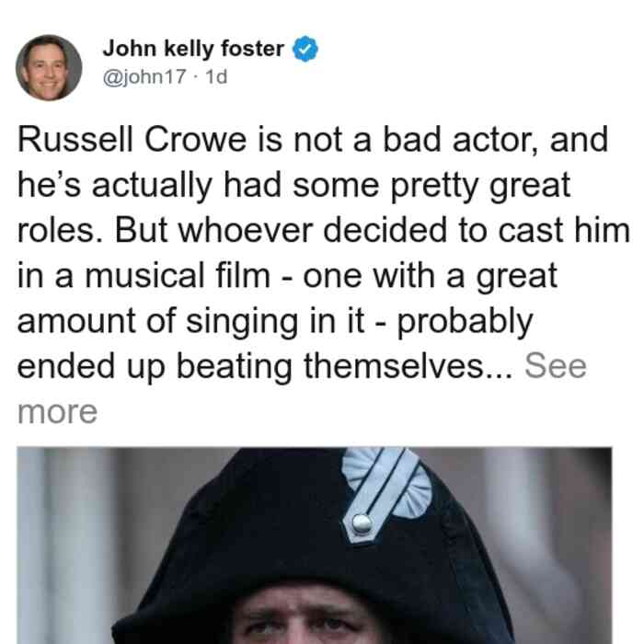Click the dot separator beside @john17
Screen dimensions: 644x644
point(196,77)
